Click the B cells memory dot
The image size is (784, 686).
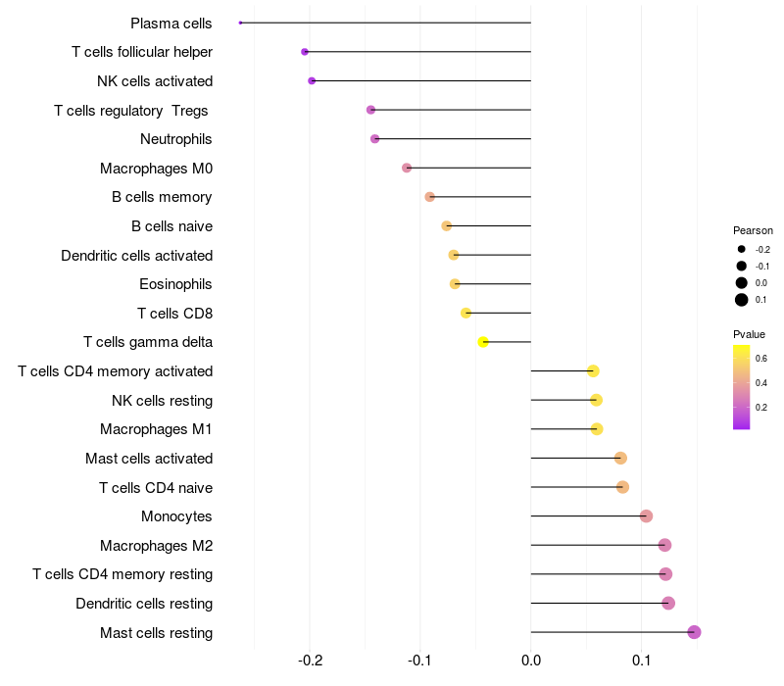[429, 197]
